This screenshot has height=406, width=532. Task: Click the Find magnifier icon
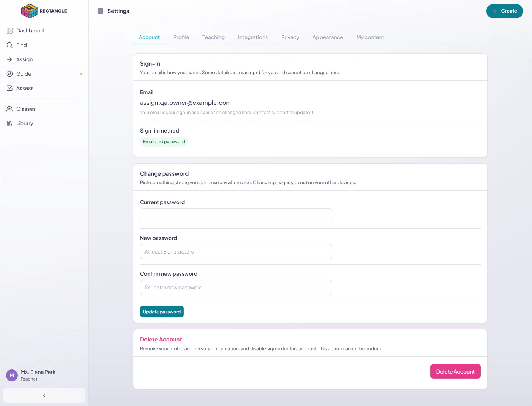tap(10, 45)
